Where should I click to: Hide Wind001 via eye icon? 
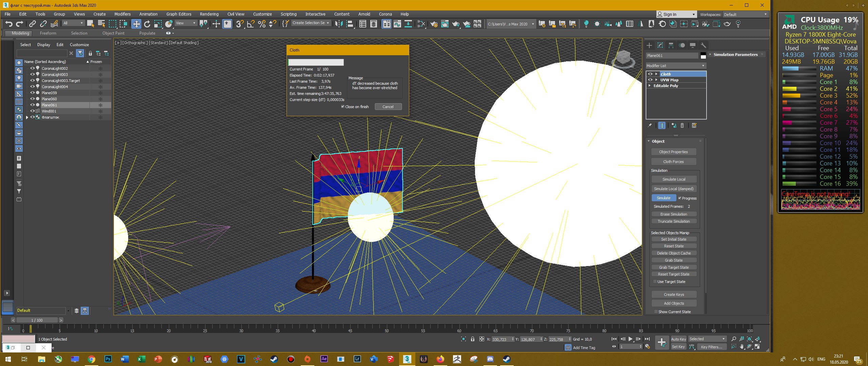point(33,111)
